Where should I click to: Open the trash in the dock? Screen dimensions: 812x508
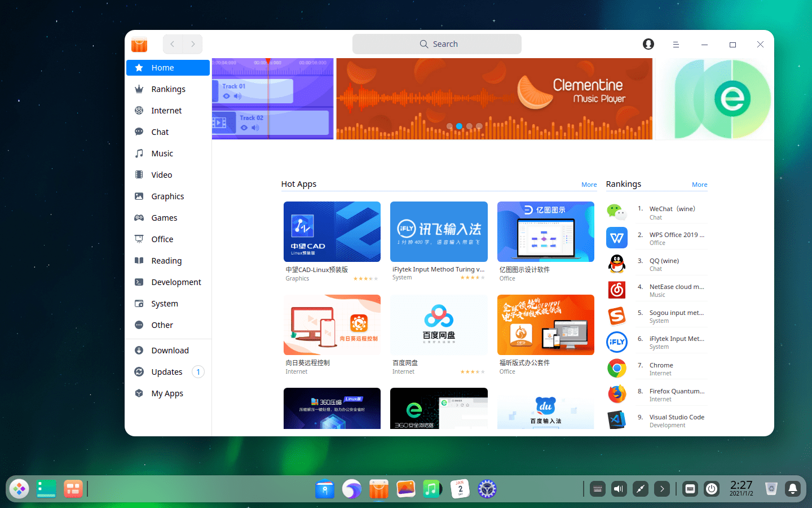(771, 489)
